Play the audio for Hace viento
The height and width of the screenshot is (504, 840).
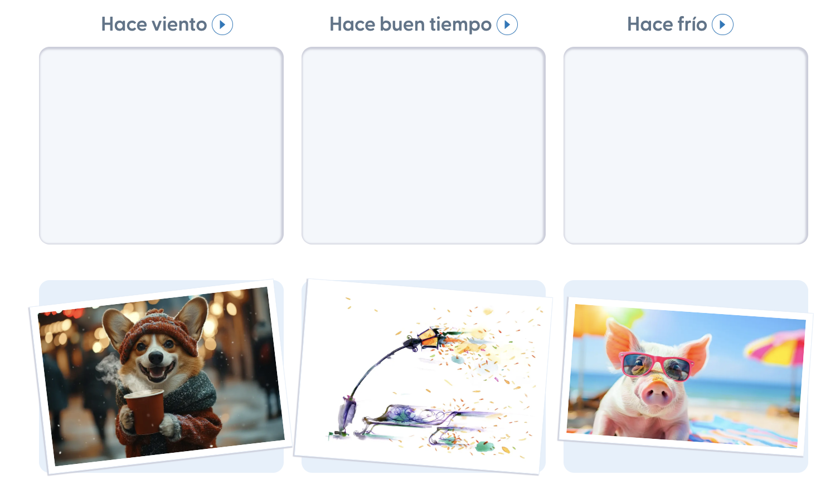(x=222, y=25)
